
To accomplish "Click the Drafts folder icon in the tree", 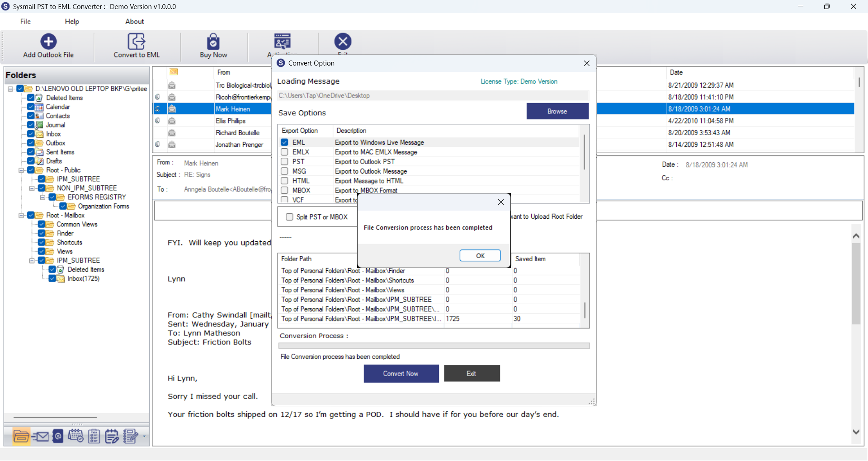I will pos(39,161).
